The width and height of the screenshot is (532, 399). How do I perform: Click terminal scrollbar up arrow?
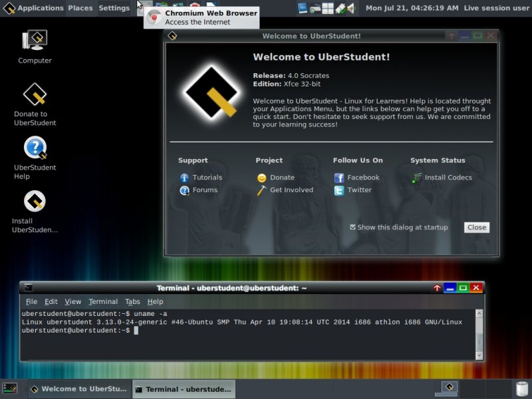pyautogui.click(x=479, y=313)
